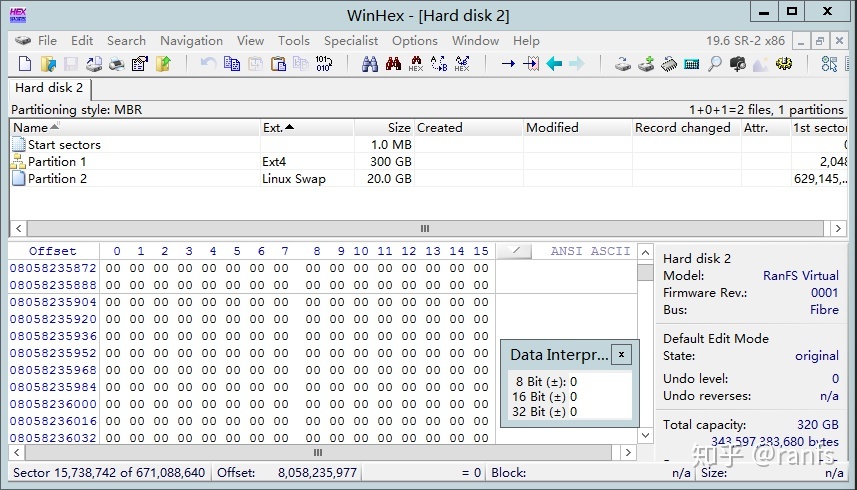857x490 pixels.
Task: Click offset row 08058235904
Action: (53, 302)
